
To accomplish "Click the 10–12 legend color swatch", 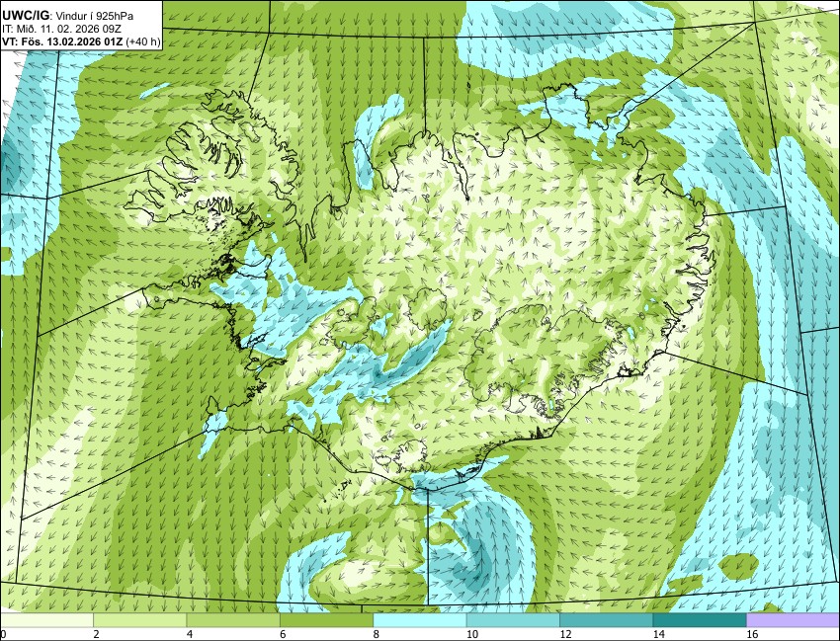I will pyautogui.click(x=513, y=620).
